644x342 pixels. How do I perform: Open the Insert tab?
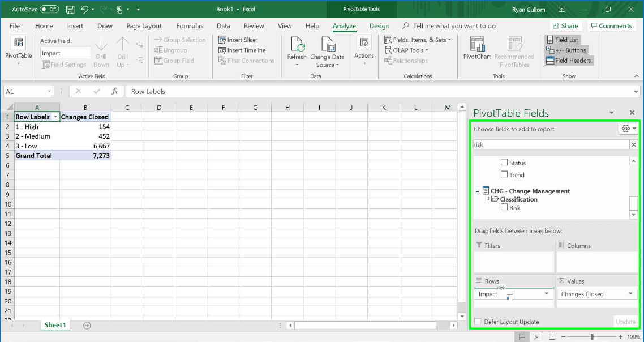tap(75, 26)
